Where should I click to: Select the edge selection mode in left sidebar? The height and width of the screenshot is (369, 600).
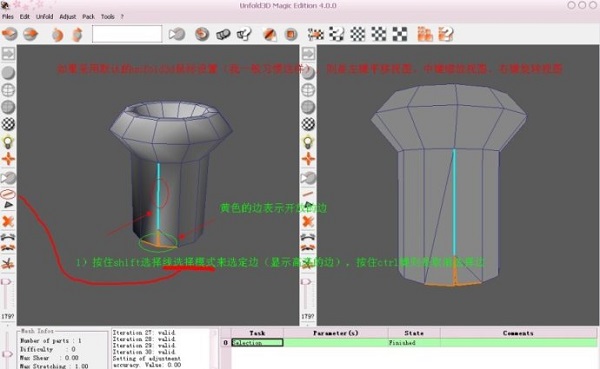click(x=8, y=194)
